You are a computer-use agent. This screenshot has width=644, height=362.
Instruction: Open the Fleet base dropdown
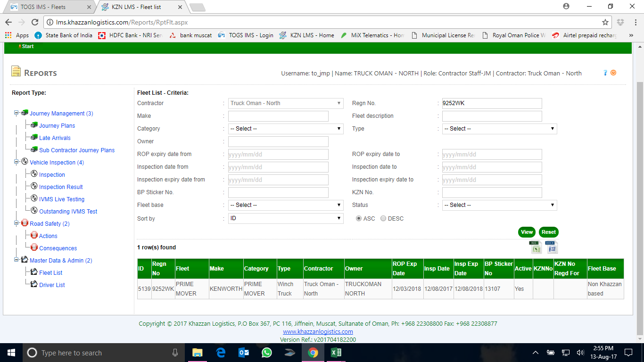point(286,205)
